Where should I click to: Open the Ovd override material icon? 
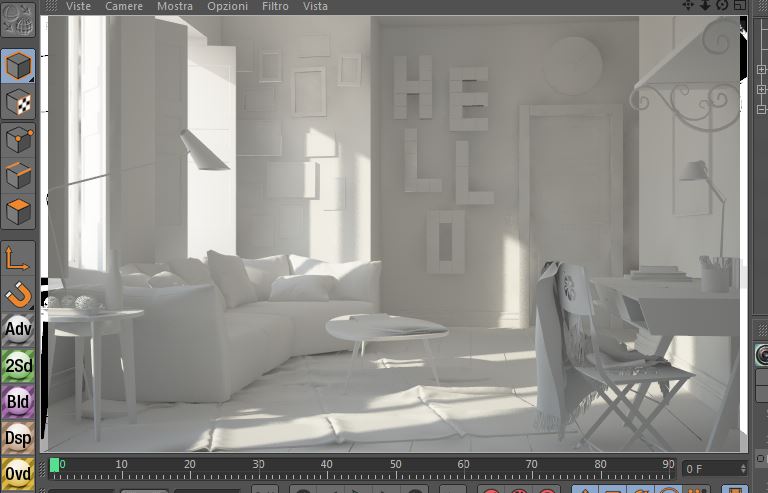point(18,474)
